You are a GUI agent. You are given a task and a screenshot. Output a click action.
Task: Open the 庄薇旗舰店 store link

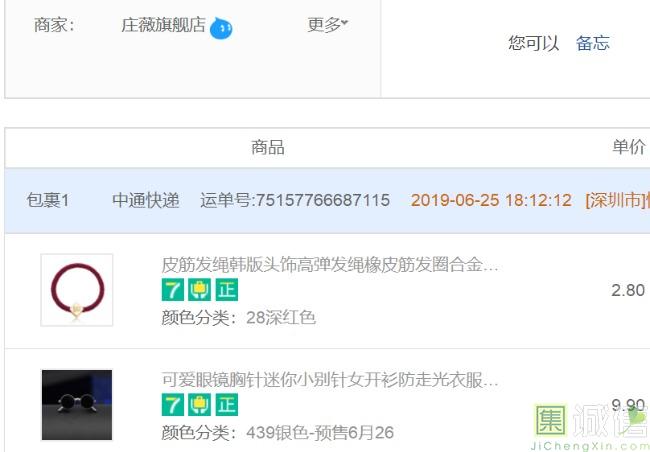click(x=163, y=25)
